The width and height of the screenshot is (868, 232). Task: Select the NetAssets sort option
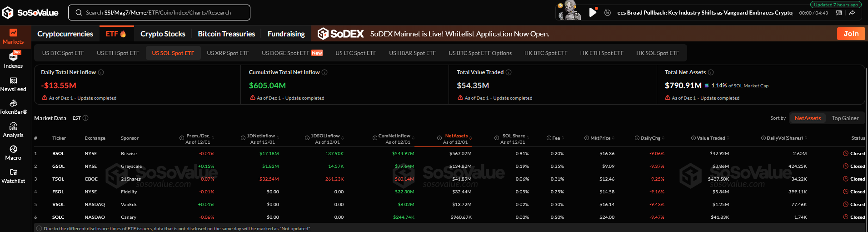click(x=808, y=118)
